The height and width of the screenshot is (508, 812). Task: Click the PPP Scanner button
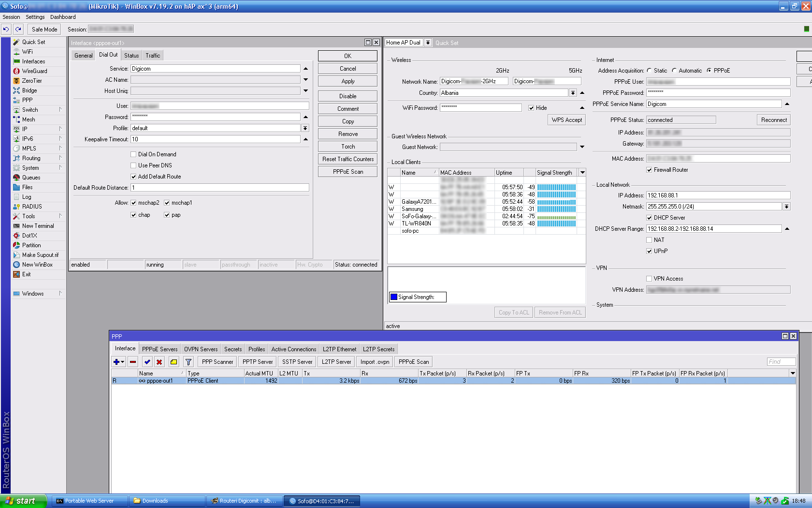pos(217,362)
